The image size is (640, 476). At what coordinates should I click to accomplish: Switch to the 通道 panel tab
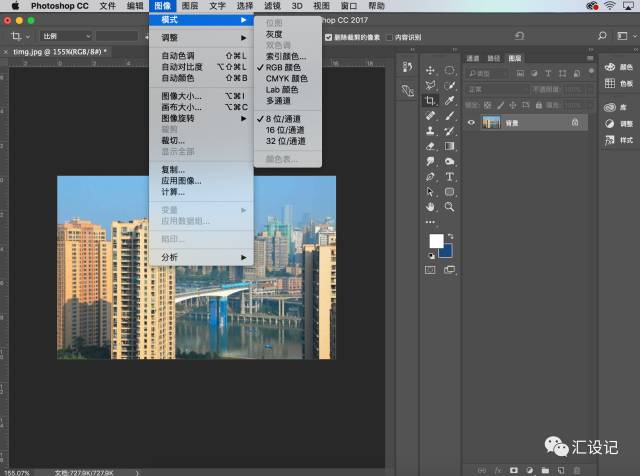pyautogui.click(x=473, y=58)
